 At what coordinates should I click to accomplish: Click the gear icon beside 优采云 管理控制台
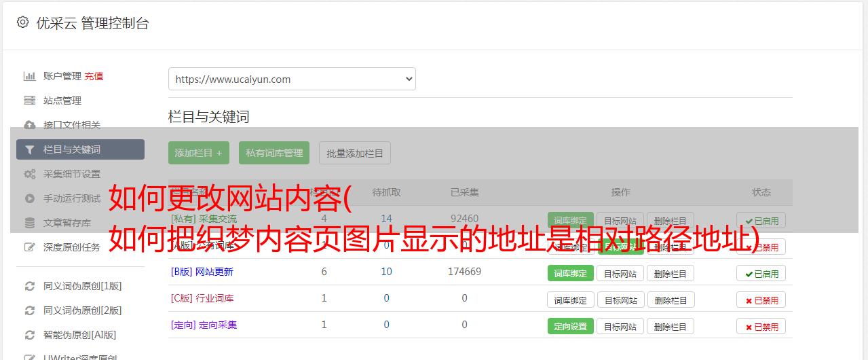[22, 22]
